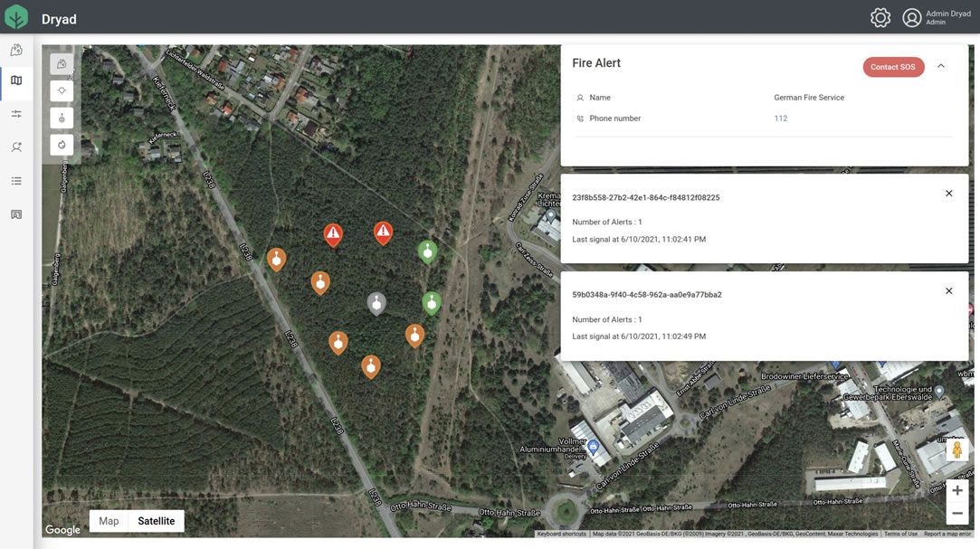The image size is (980, 549).
Task: Select the map view icon in sidebar
Action: (16, 80)
